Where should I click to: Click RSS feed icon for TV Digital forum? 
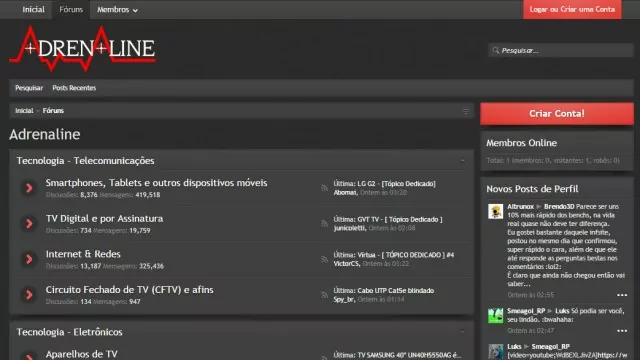(x=324, y=224)
